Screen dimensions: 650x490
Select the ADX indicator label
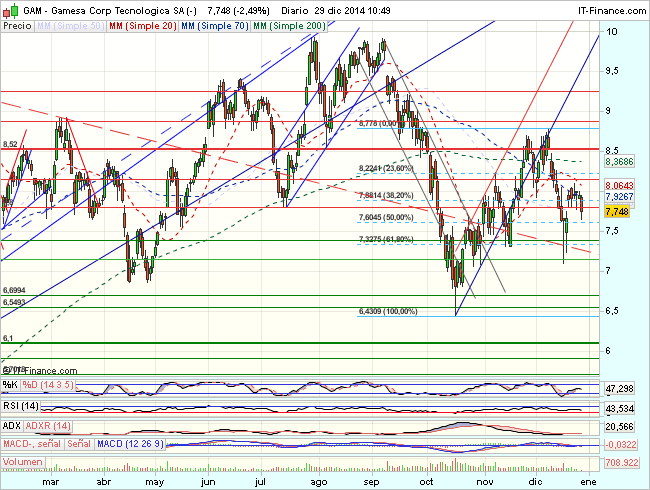click(12, 426)
